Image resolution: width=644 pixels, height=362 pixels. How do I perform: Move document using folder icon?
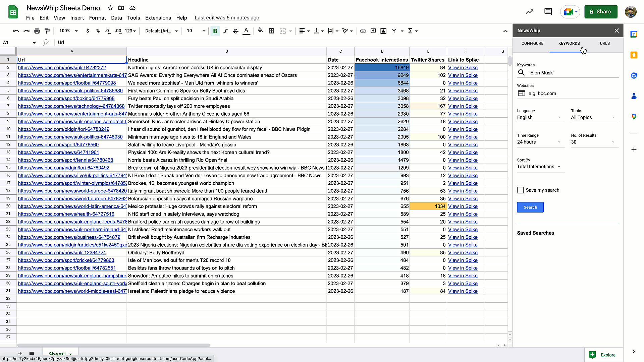(121, 8)
